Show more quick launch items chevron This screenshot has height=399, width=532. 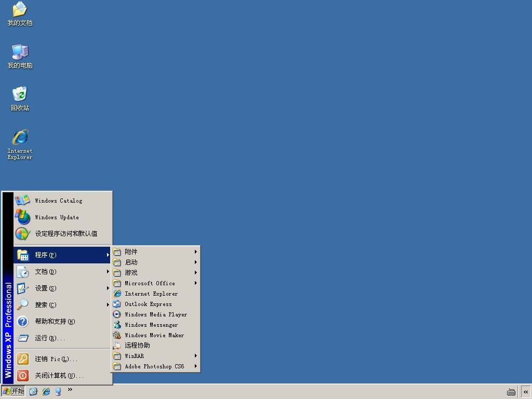[70, 390]
